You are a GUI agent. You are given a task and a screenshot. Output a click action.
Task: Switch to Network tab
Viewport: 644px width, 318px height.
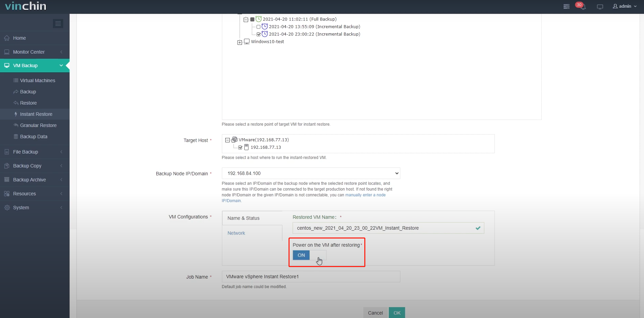pyautogui.click(x=252, y=233)
